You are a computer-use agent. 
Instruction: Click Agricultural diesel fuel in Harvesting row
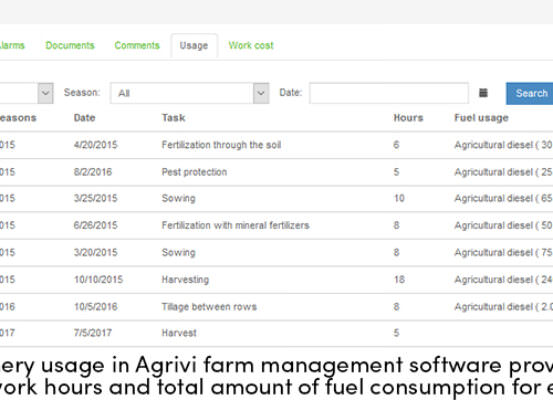pyautogui.click(x=504, y=280)
